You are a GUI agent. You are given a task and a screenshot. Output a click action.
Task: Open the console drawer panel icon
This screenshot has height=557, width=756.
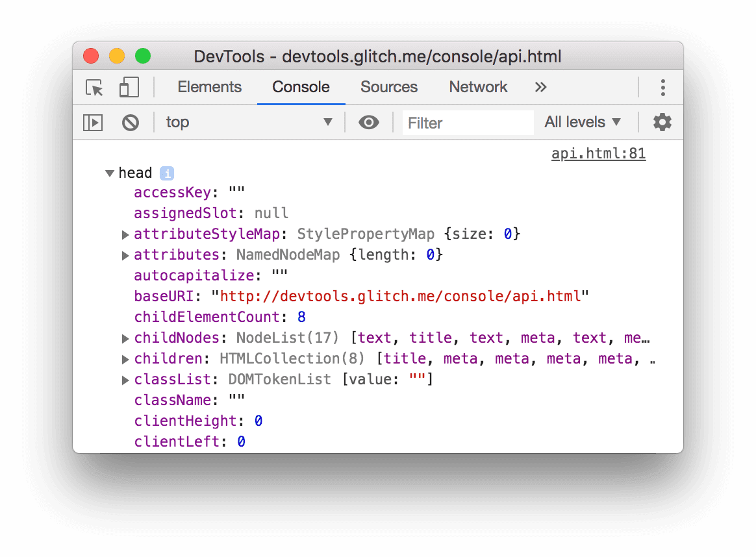coord(92,122)
